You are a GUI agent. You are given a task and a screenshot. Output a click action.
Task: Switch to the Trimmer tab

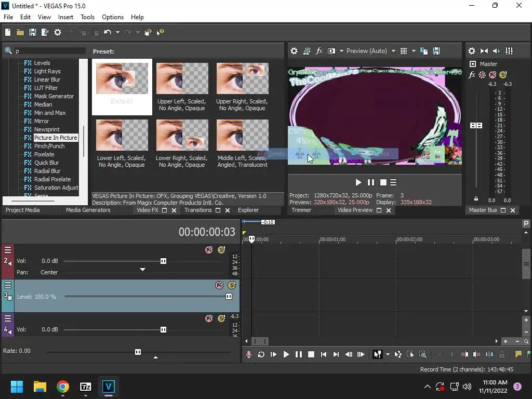pos(301,210)
